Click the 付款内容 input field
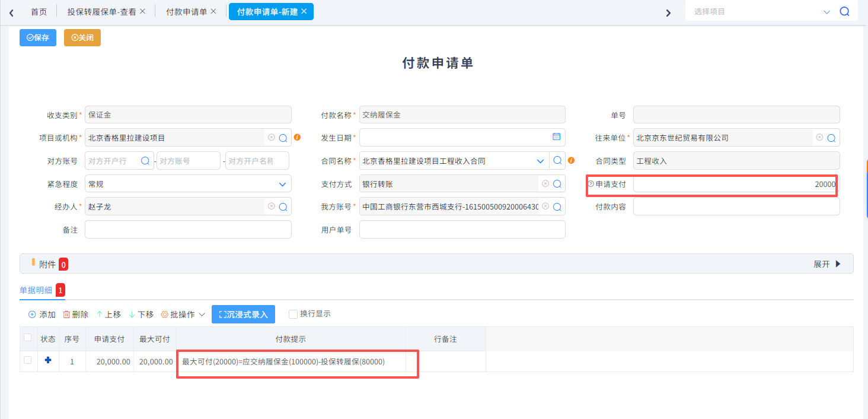Image resolution: width=868 pixels, height=419 pixels. (736, 207)
